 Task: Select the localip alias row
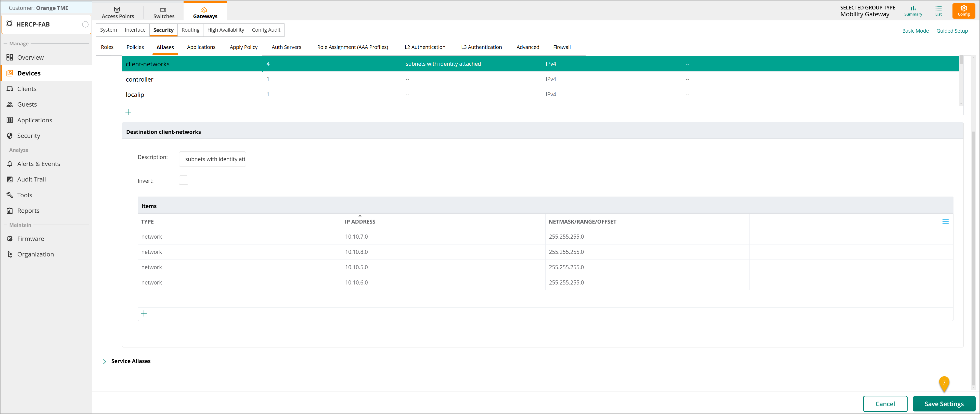coord(540,94)
